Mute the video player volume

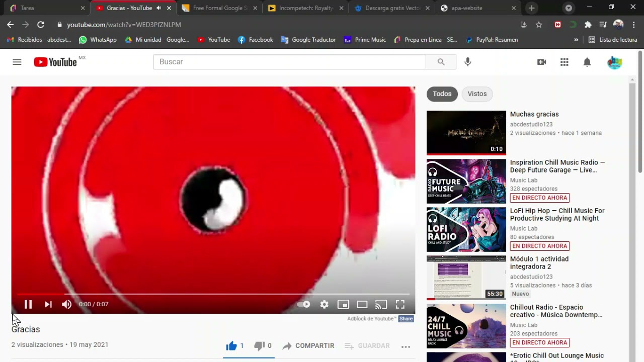(x=67, y=304)
